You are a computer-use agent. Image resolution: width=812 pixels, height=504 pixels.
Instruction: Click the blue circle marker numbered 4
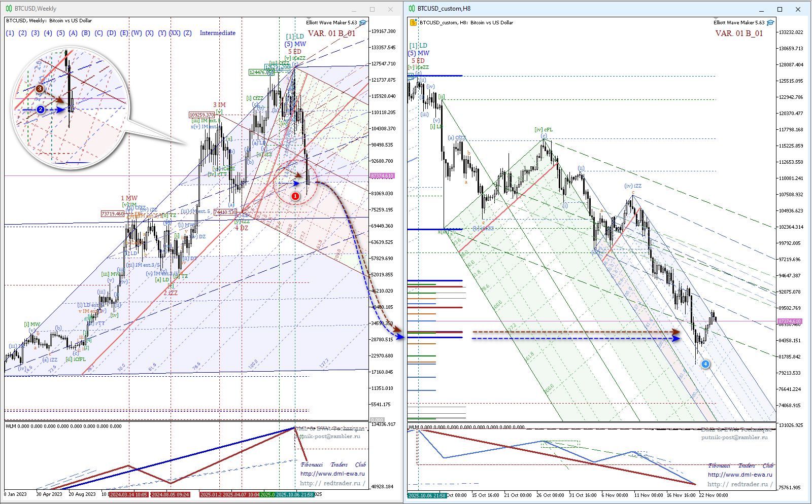point(705,364)
